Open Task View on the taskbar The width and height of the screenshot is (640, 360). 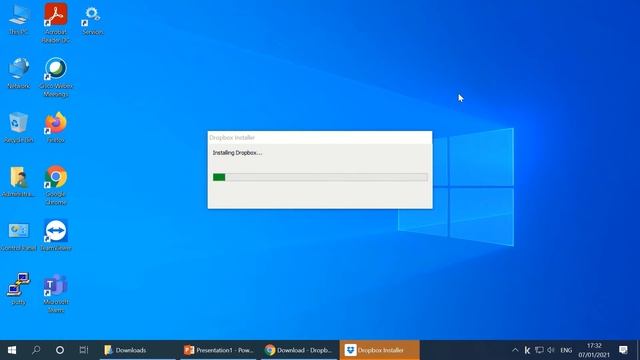point(84,350)
